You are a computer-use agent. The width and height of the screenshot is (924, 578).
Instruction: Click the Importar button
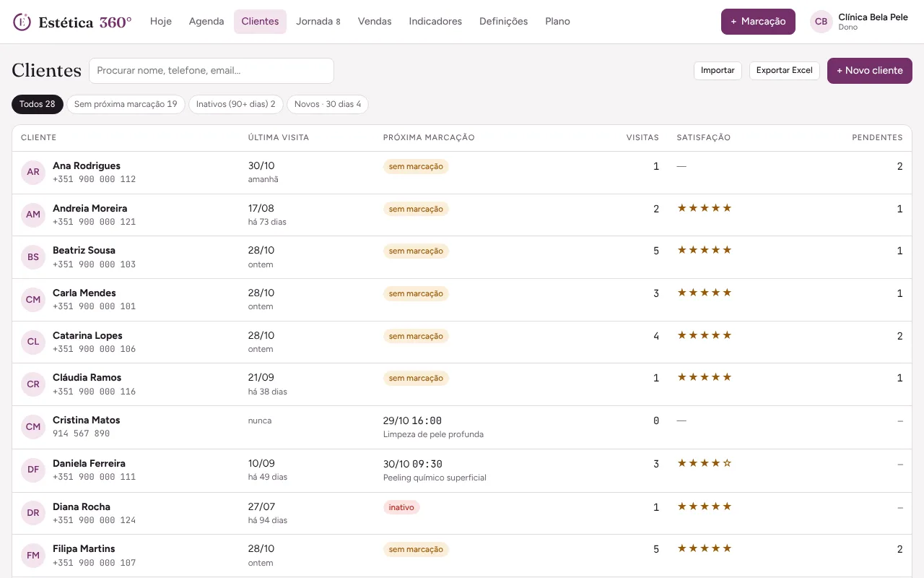pos(718,71)
